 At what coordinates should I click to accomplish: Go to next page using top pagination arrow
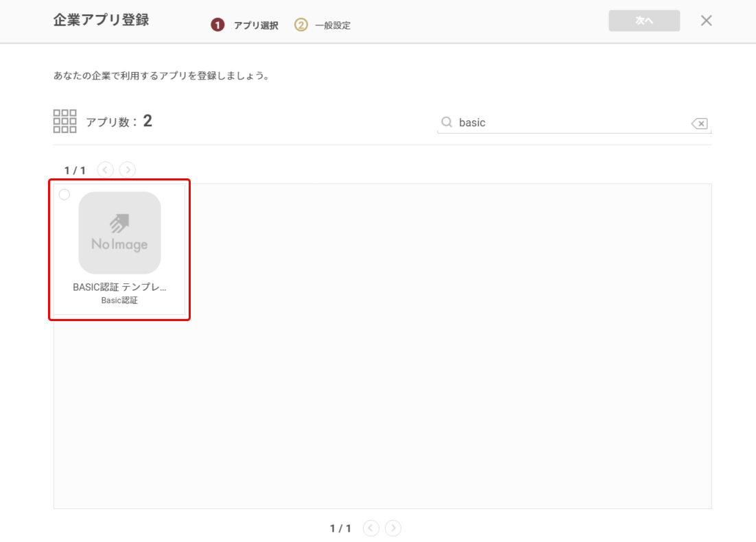pos(128,169)
